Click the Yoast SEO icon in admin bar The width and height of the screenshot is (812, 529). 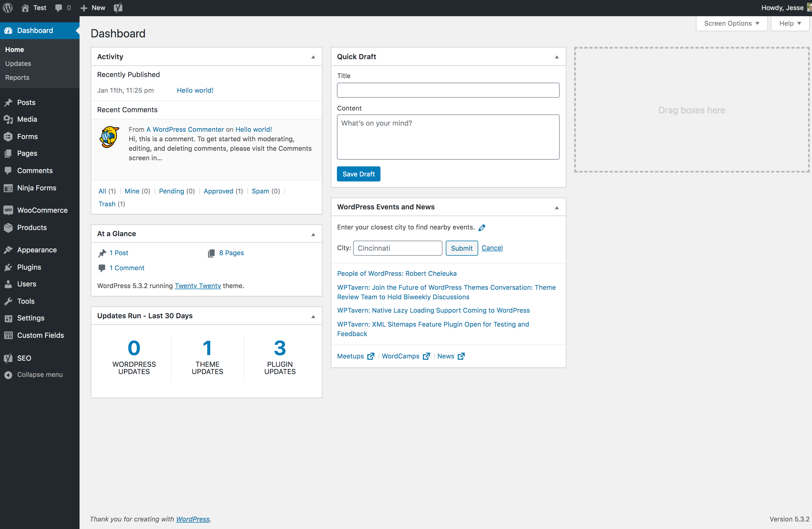click(118, 8)
